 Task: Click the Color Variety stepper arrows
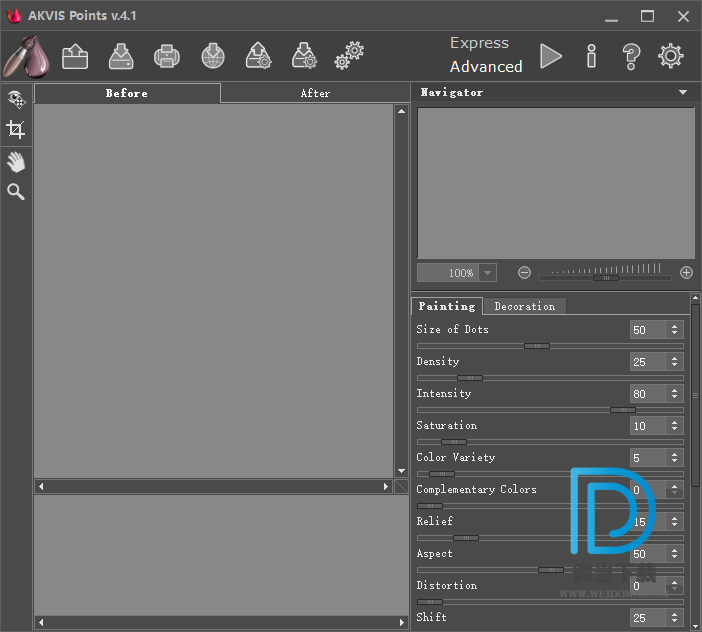point(674,458)
